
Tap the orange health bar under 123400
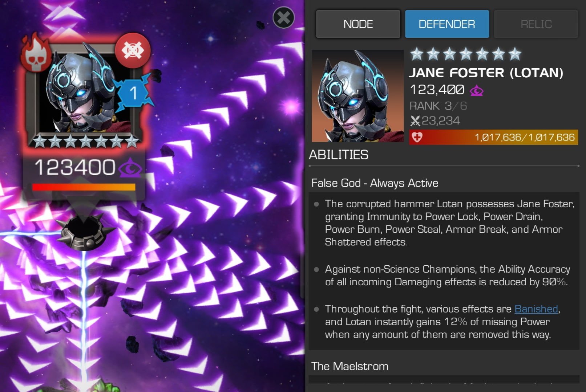[84, 187]
